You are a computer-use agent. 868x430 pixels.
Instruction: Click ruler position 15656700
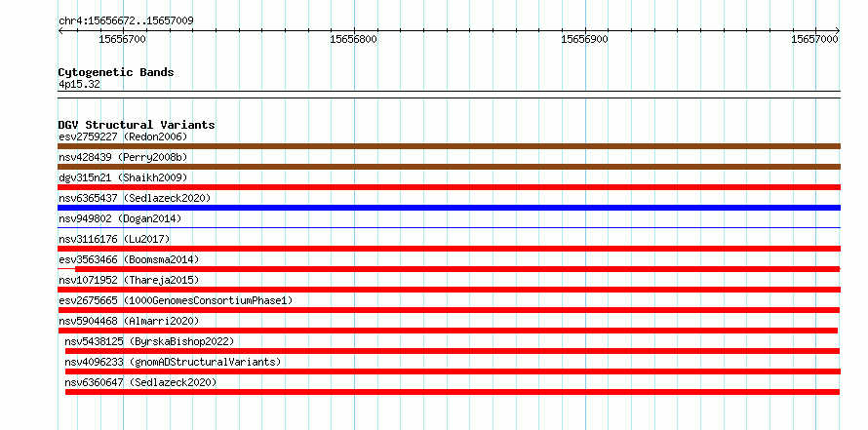tap(122, 39)
